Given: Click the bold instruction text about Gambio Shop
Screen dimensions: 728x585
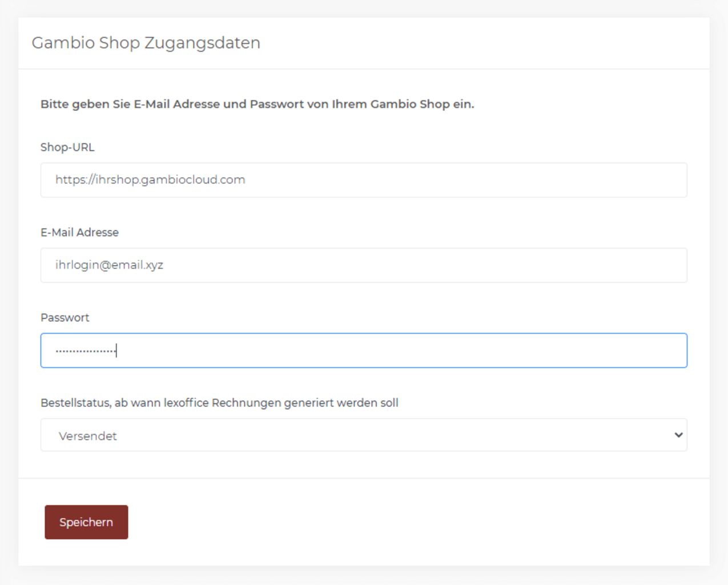Looking at the screenshot, I should pos(257,104).
